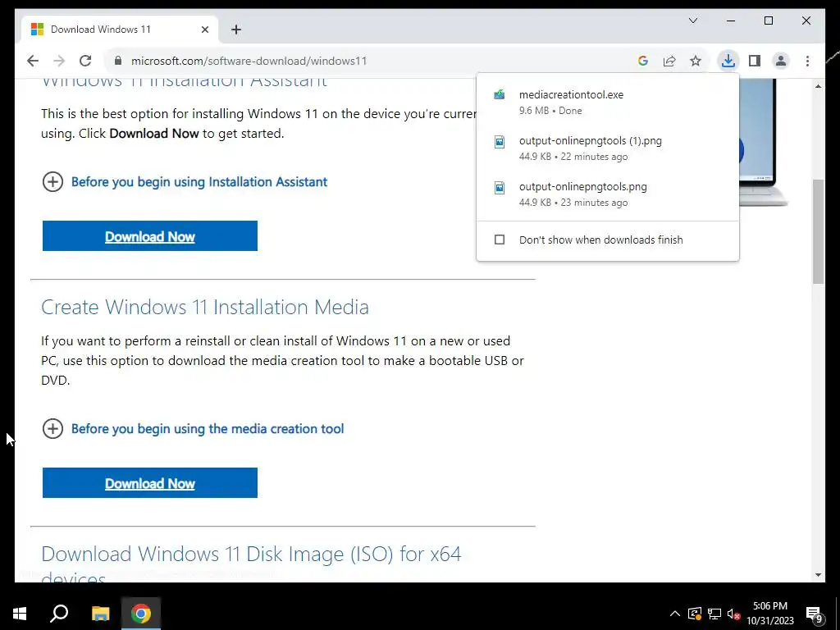This screenshot has width=840, height=630.
Task: Toggle the Chrome downloads toolbar icon
Action: click(x=728, y=61)
